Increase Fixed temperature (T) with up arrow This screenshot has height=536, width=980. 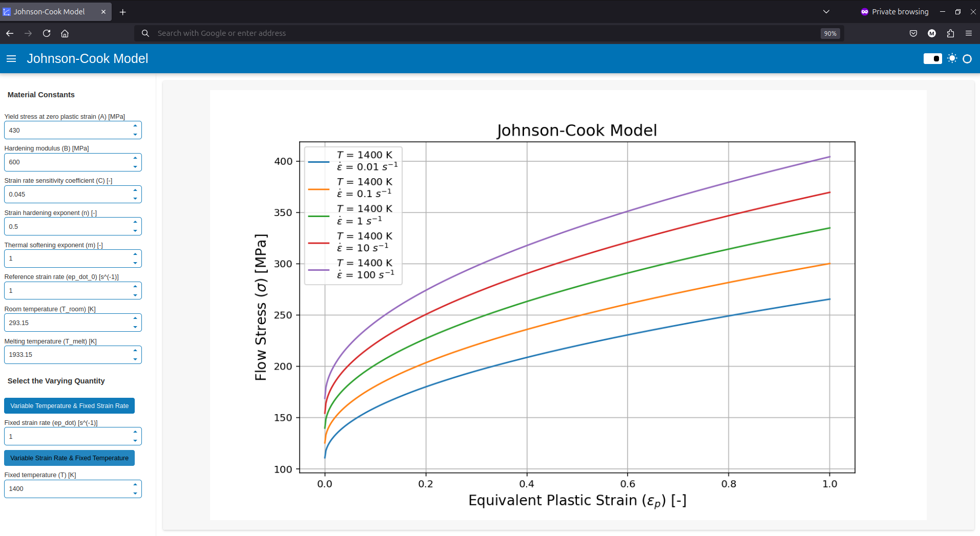coord(135,484)
